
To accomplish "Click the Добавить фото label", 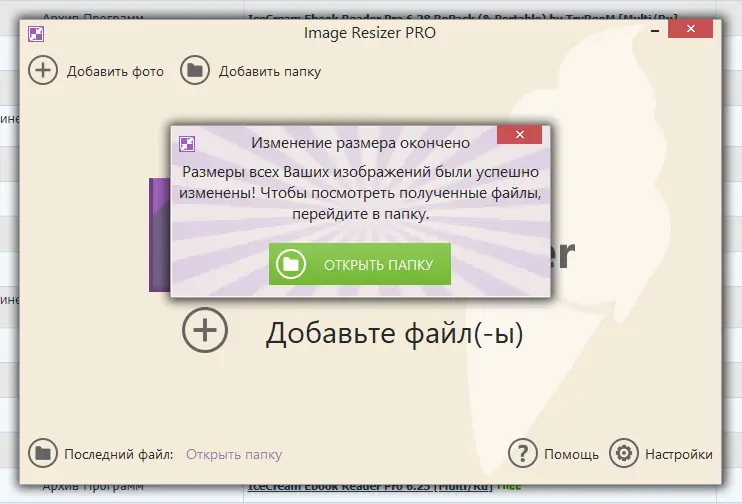I will click(x=115, y=71).
